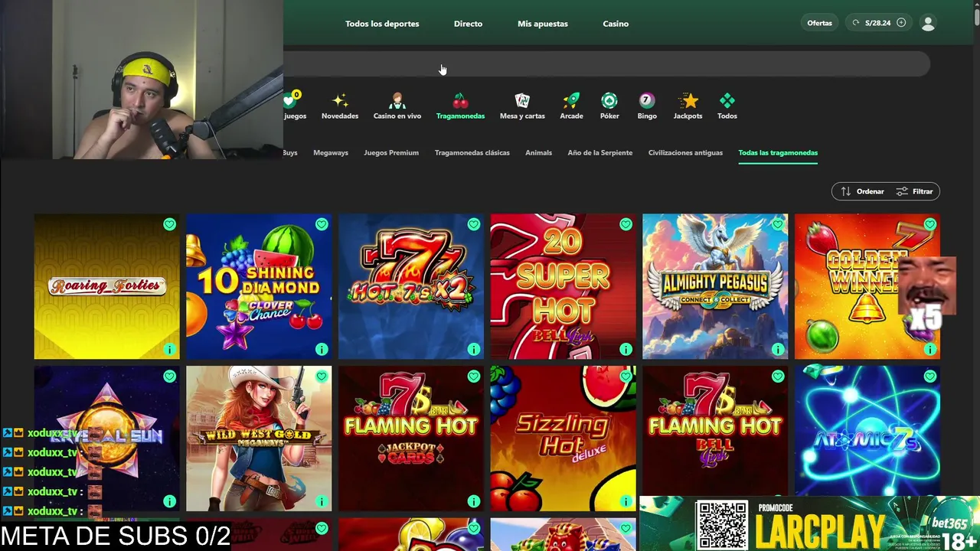The height and width of the screenshot is (551, 980).
Task: Open the Póker chip category
Action: pyautogui.click(x=609, y=106)
